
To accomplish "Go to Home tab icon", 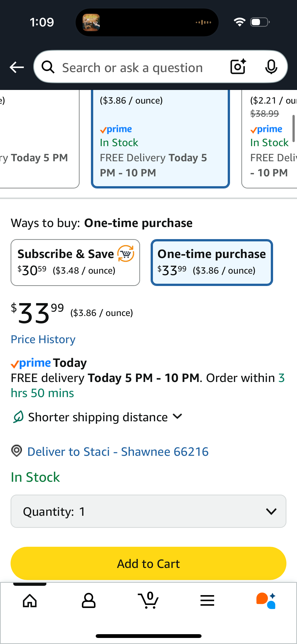I will [x=30, y=601].
